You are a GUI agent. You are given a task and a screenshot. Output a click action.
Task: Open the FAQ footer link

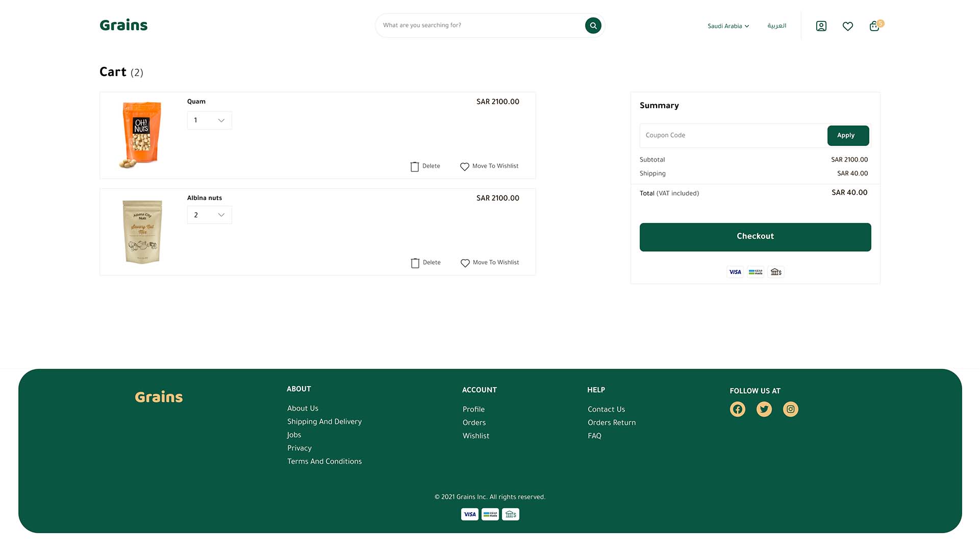click(x=594, y=436)
